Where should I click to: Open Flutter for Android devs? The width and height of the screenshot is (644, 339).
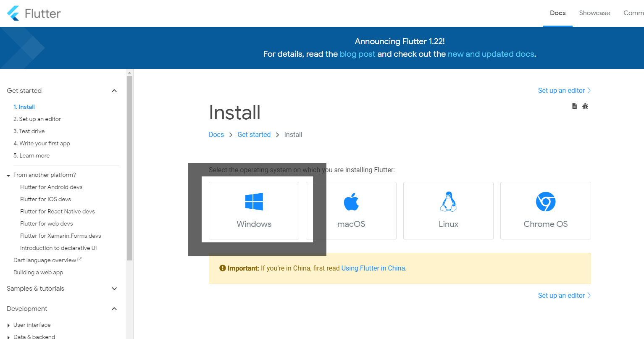pyautogui.click(x=51, y=187)
